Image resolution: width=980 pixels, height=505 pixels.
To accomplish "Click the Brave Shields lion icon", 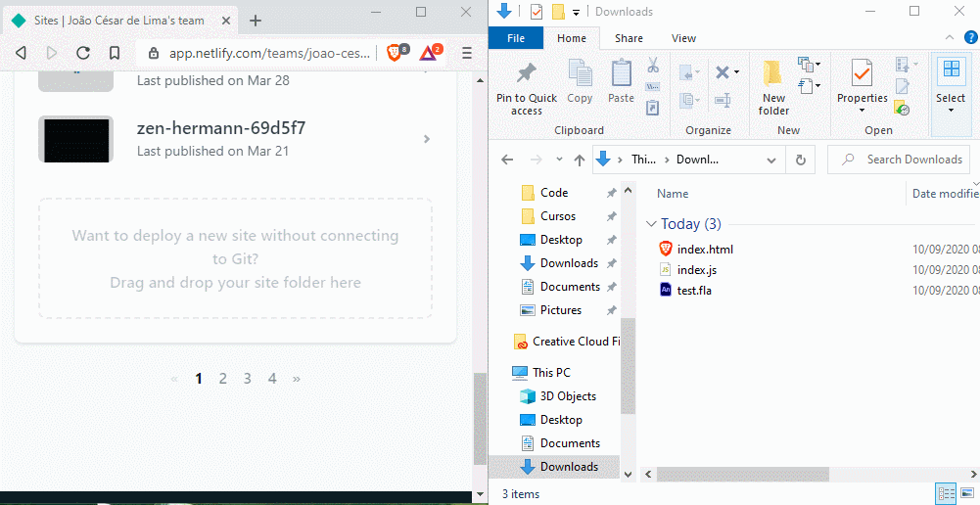I will (x=395, y=53).
